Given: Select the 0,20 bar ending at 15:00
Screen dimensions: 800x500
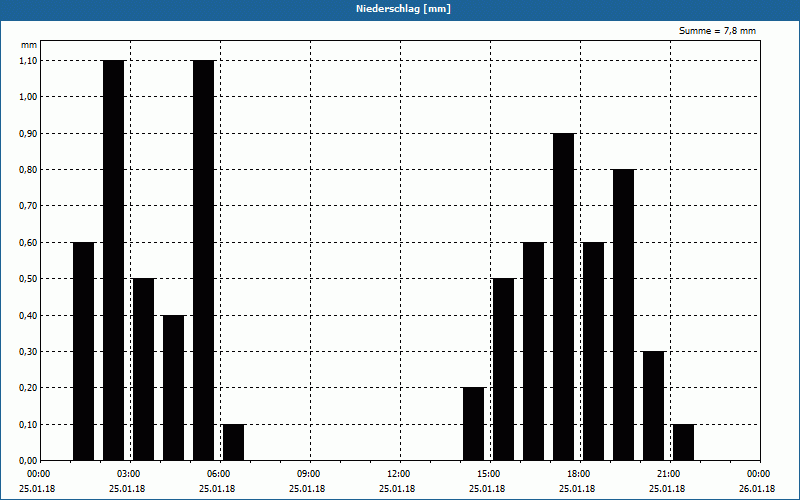Looking at the screenshot, I should pyautogui.click(x=473, y=424).
